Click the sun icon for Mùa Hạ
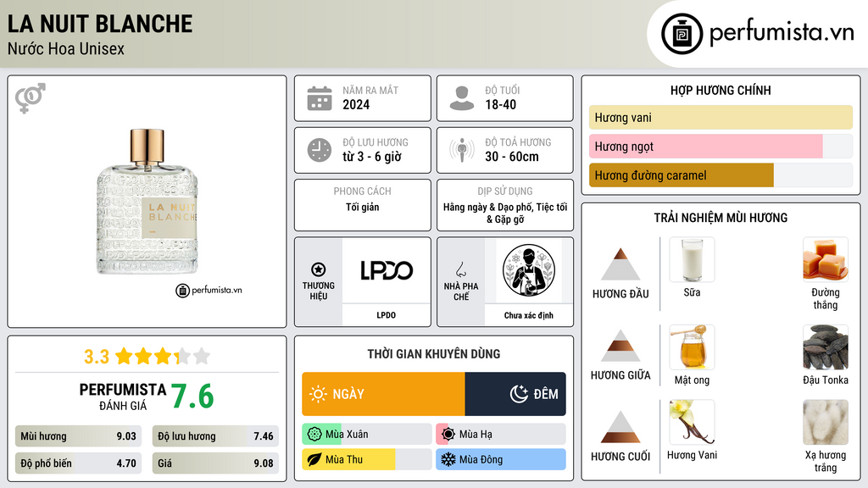The height and width of the screenshot is (488, 868). pos(448,435)
